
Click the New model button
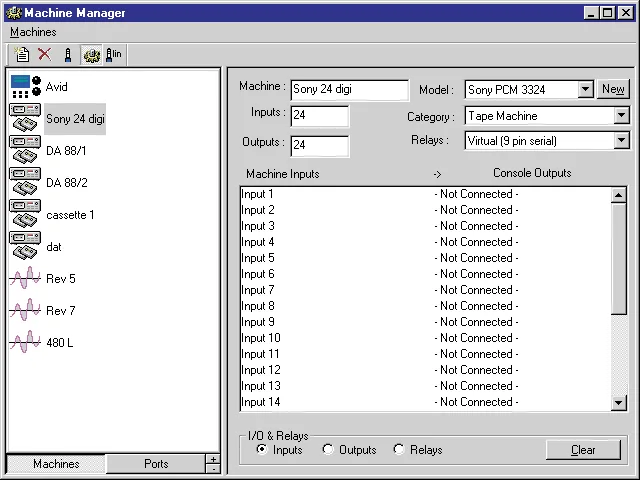(x=613, y=89)
